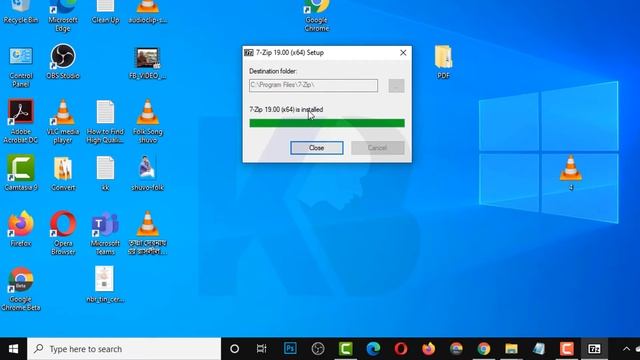Click the 7-Zip Setup title bar icon

(x=249, y=53)
